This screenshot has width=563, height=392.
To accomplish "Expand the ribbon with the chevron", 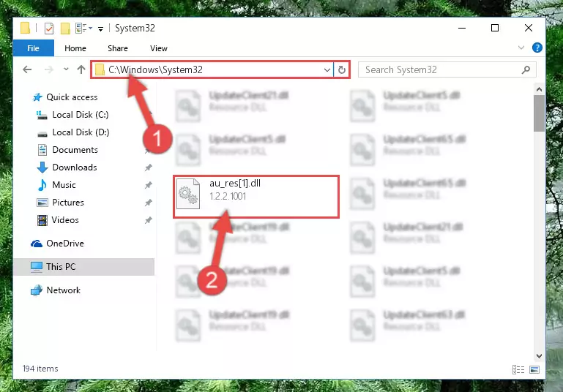I will coord(521,48).
